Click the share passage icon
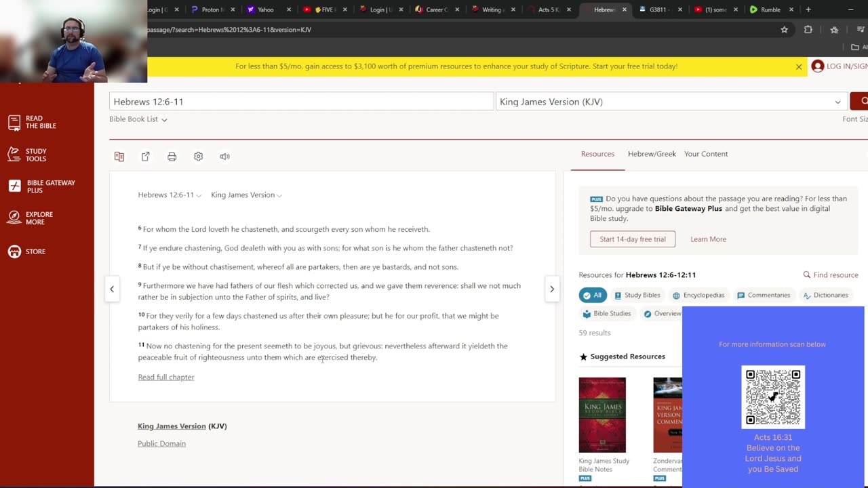Screen dimensions: 868x488 point(145,157)
